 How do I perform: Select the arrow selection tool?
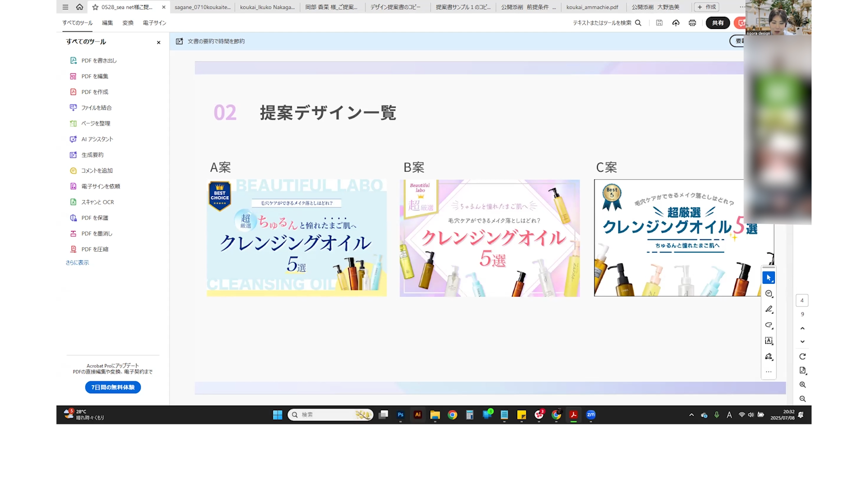tap(769, 278)
